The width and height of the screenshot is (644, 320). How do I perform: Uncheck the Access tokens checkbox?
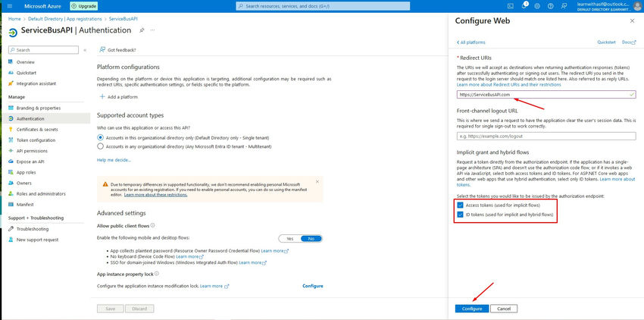[x=460, y=205]
